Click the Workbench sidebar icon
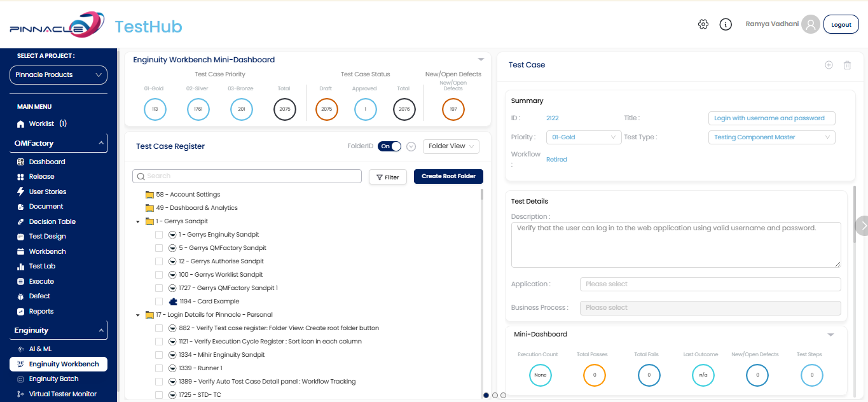Viewport: 868px width, 402px height. (x=21, y=252)
